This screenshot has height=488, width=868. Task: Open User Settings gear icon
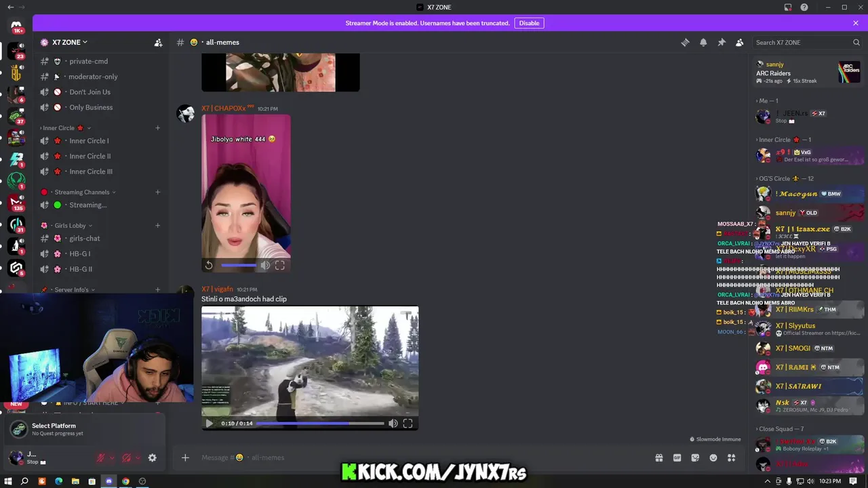[x=152, y=458]
